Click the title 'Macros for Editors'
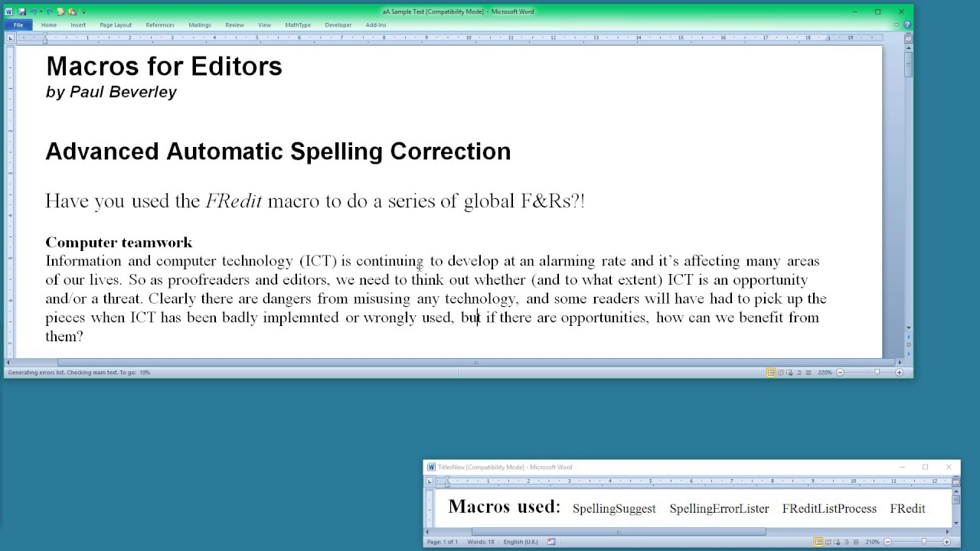The image size is (980, 551). (164, 67)
